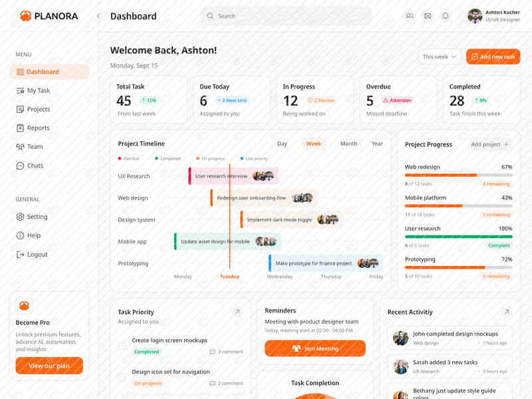
Task: Switch timeline to Month view
Action: (348, 144)
